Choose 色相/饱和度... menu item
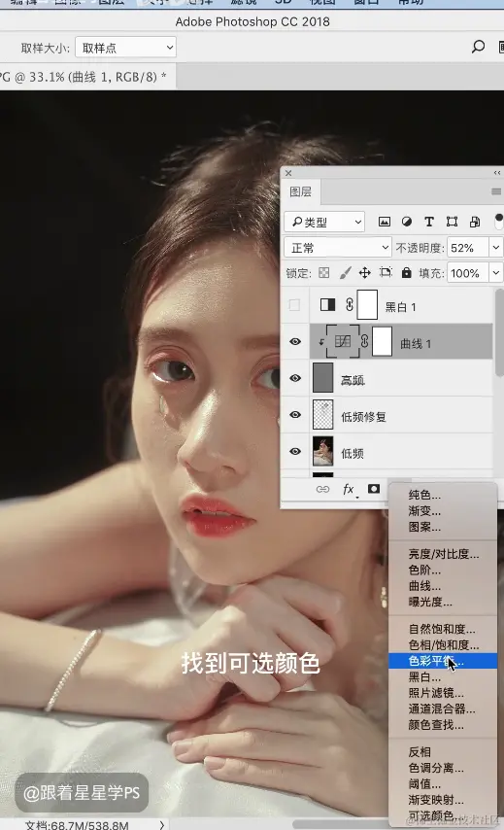504x830 pixels. pos(443,644)
